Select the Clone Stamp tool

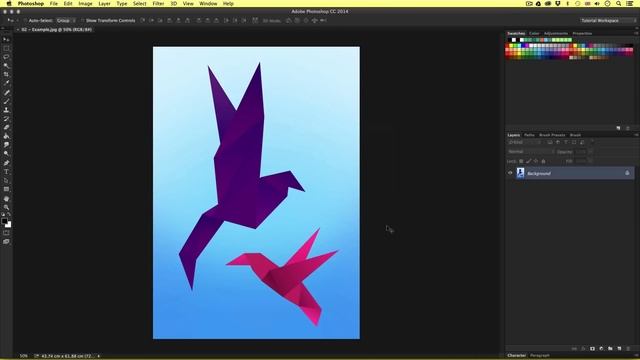click(6, 110)
